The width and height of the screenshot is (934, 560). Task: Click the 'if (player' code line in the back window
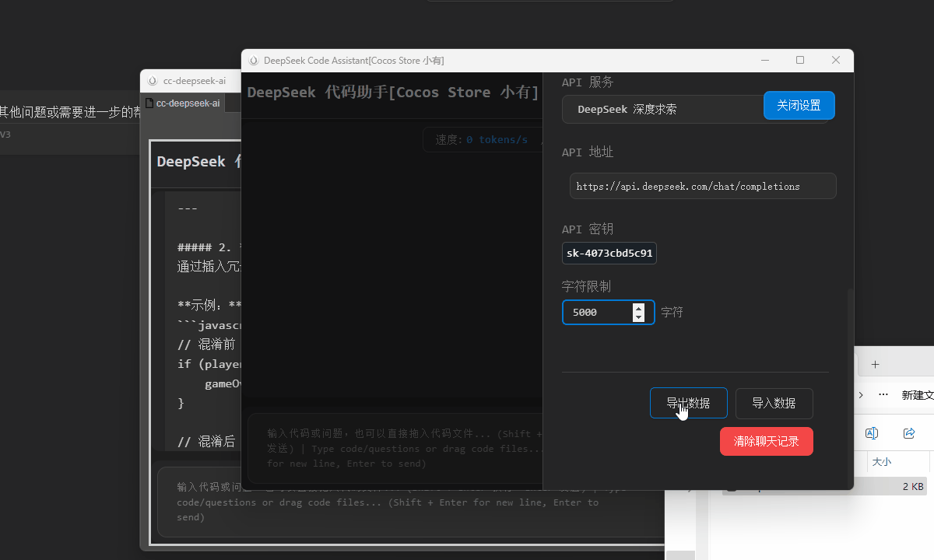click(209, 364)
